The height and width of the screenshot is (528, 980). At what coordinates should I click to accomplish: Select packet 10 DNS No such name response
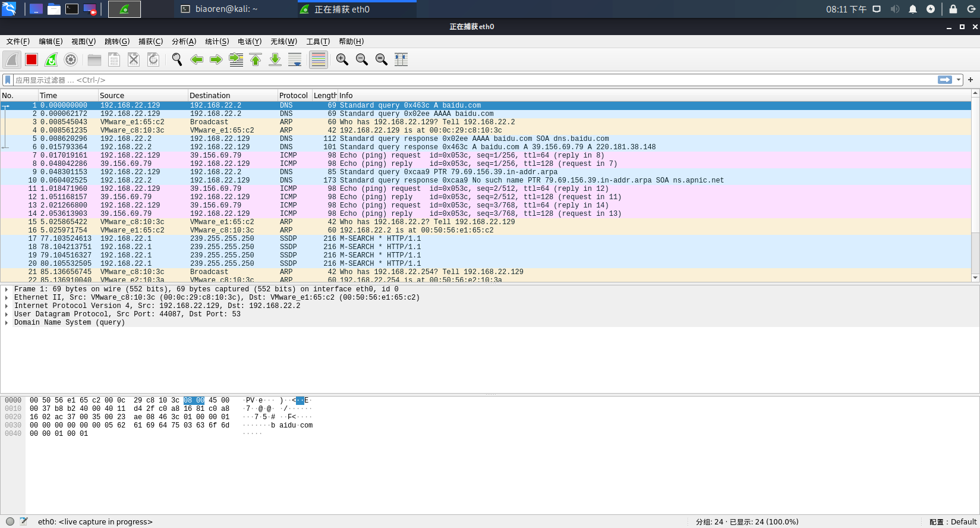point(486,180)
